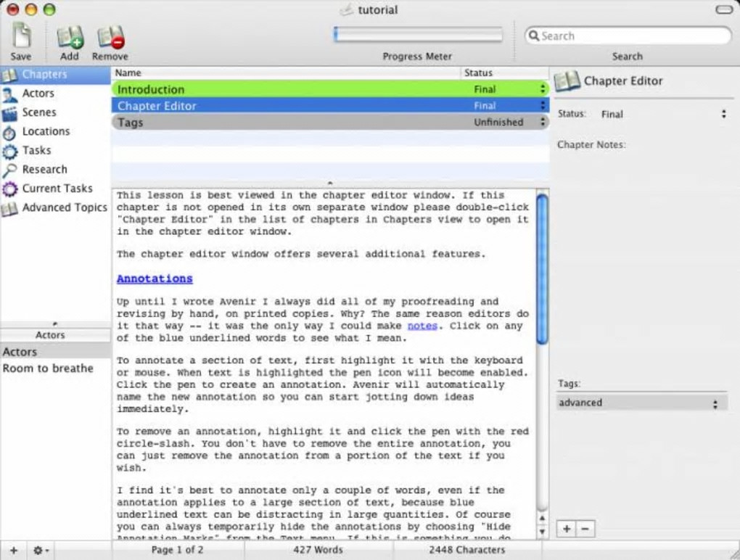Screen dimensions: 740x560
Task: Click the Page 1 of 2 status text
Action: (178, 550)
